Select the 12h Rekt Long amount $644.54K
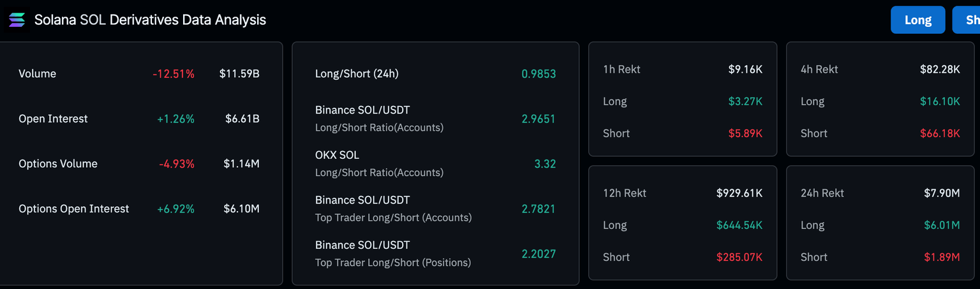Viewport: 980px width, 289px height. tap(739, 225)
